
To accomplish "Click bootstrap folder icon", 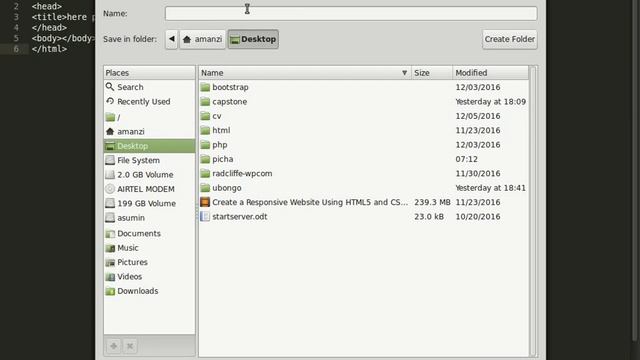I will pos(205,87).
